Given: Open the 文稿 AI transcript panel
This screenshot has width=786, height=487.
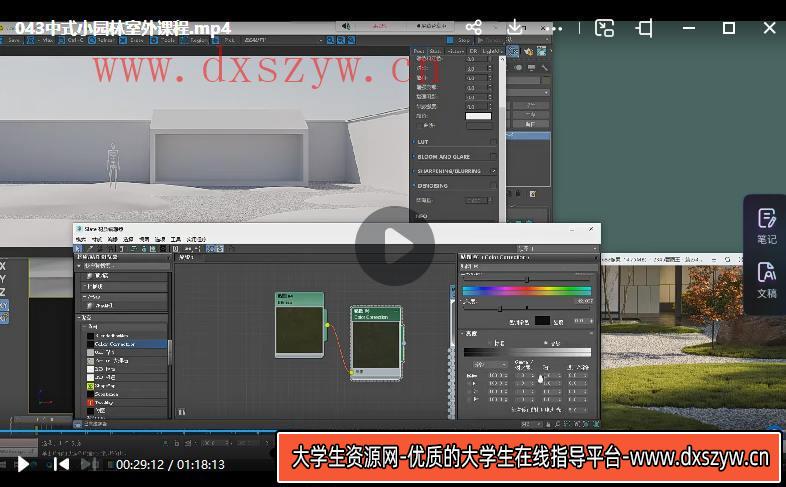Looking at the screenshot, I should (766, 280).
